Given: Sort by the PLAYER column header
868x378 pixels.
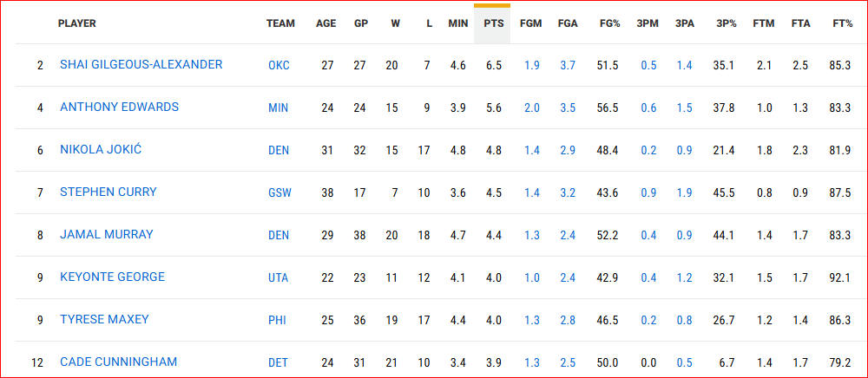Looking at the screenshot, I should click(77, 23).
